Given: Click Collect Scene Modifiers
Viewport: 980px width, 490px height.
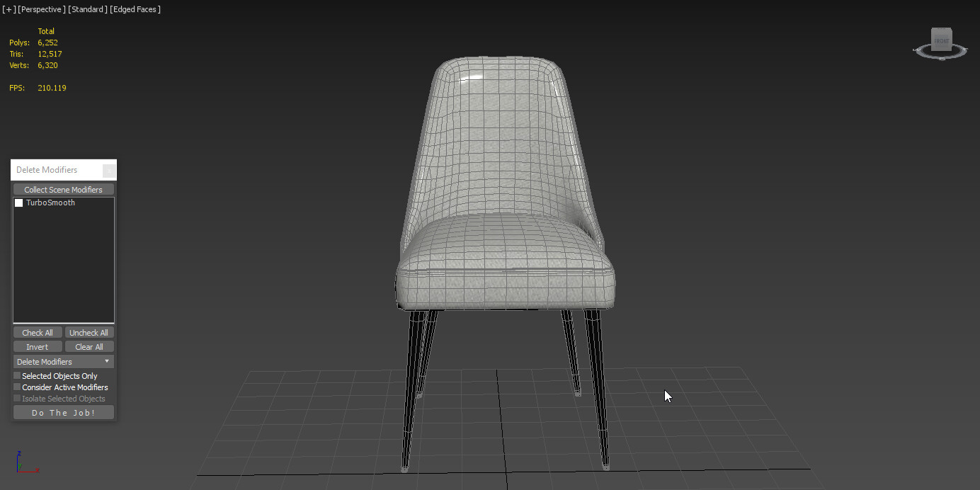Looking at the screenshot, I should pos(63,189).
